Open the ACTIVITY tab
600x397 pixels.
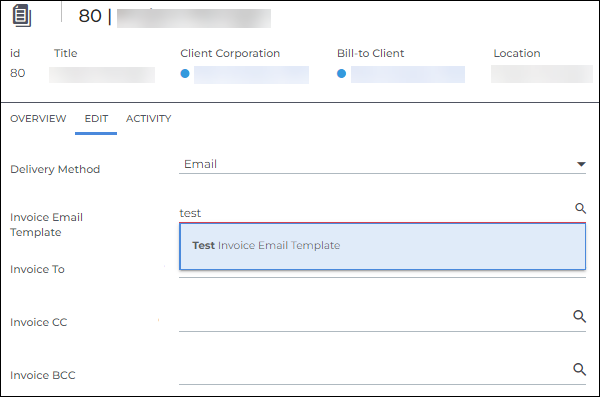tap(148, 119)
